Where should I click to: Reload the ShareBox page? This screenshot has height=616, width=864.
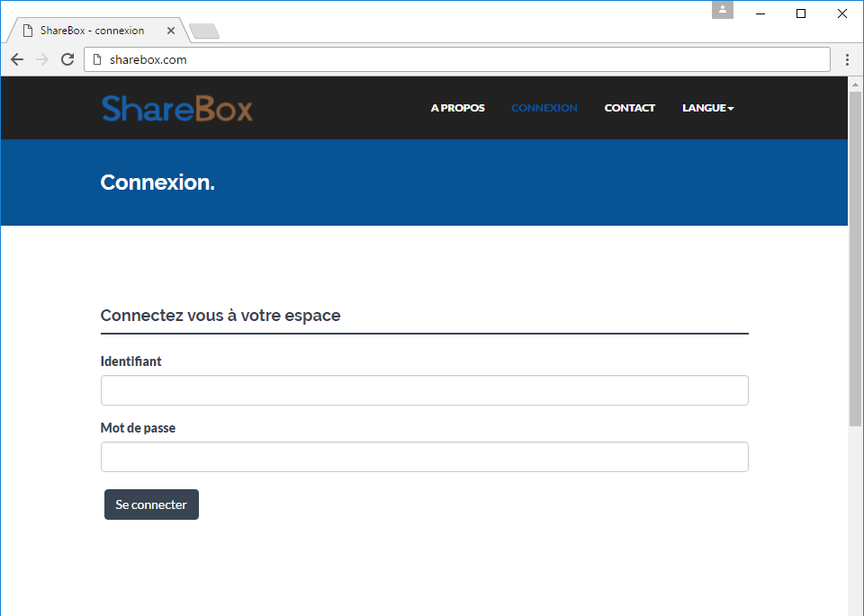67,59
